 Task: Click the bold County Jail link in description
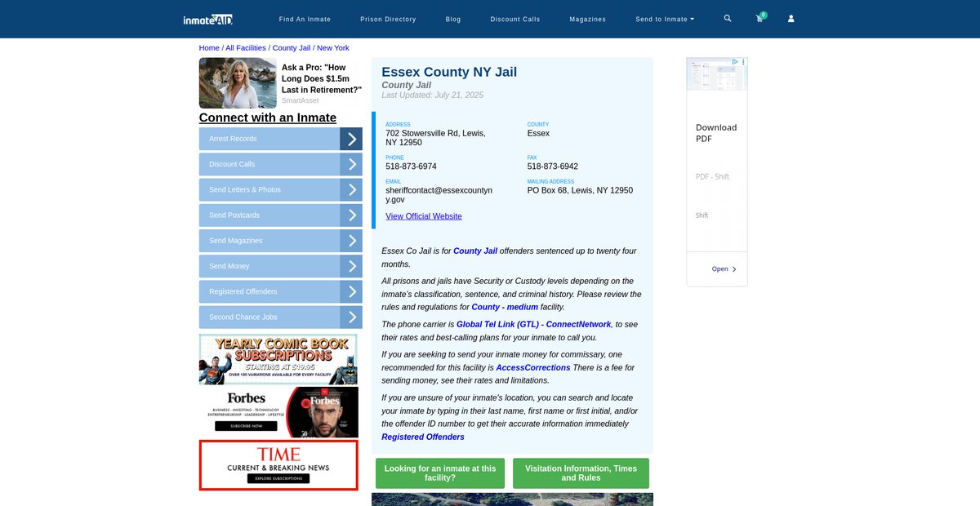(475, 251)
